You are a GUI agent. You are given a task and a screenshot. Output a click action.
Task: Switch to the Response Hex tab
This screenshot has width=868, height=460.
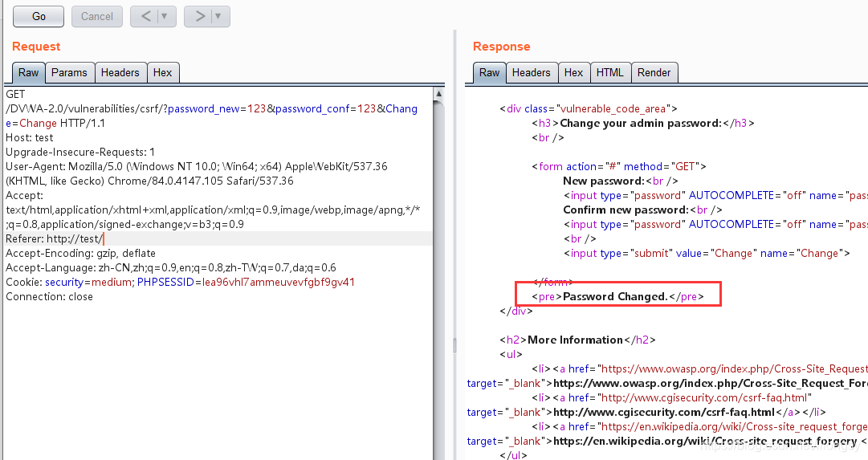coord(573,72)
